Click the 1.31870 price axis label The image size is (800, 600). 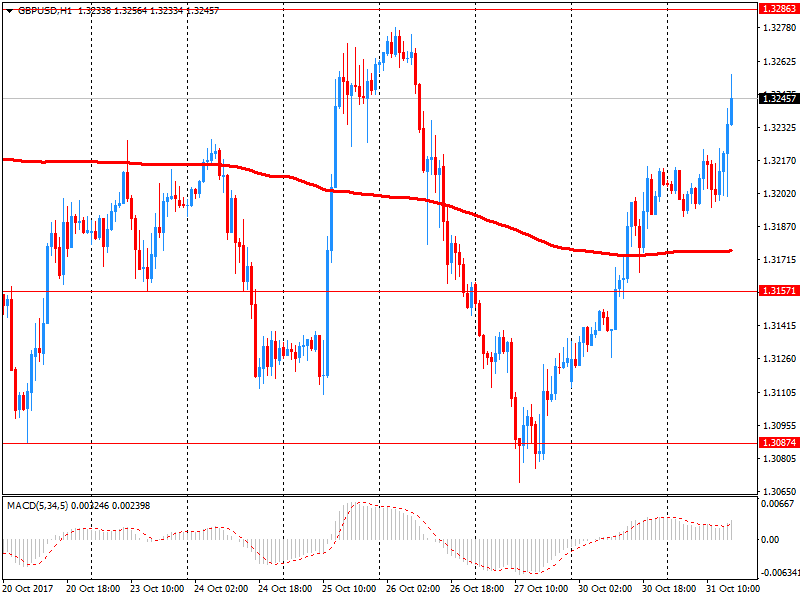(779, 227)
